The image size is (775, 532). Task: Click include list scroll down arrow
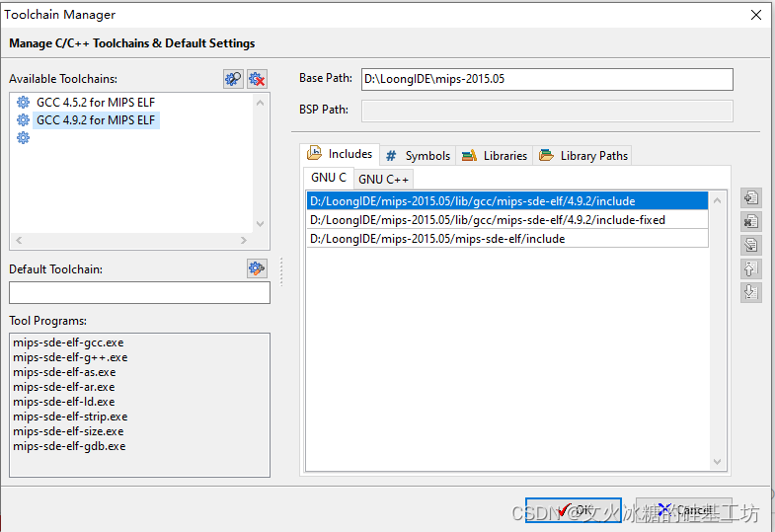(717, 462)
